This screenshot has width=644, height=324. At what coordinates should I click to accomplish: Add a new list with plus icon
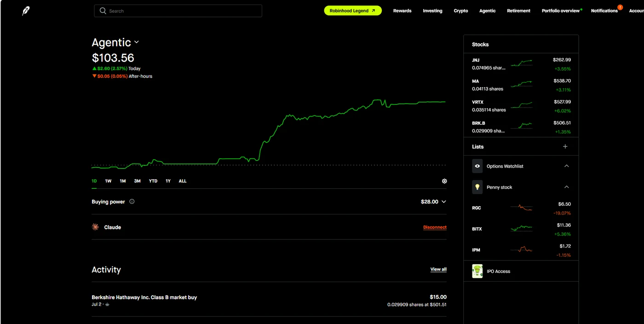pos(565,147)
